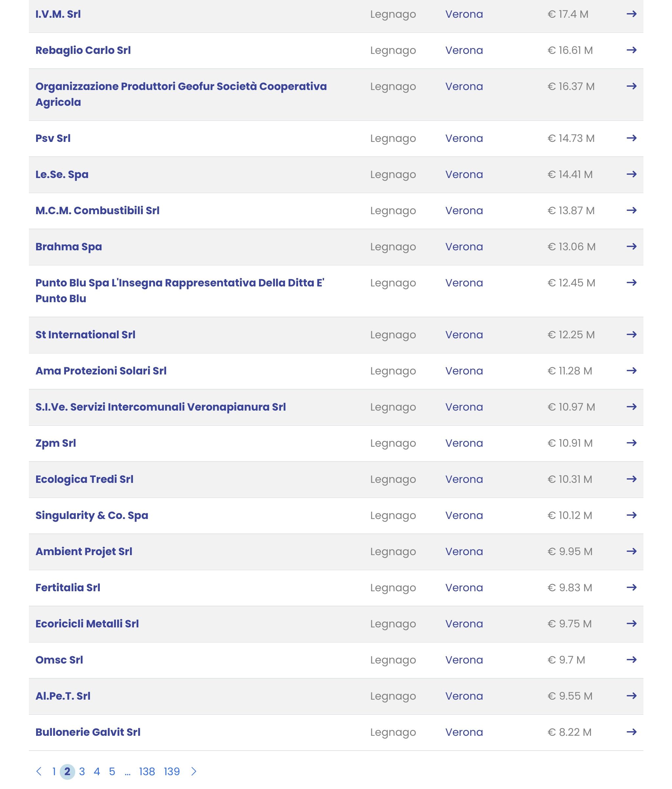Click Verona province link for Brahma Spa
672x789 pixels.
pyautogui.click(x=464, y=247)
